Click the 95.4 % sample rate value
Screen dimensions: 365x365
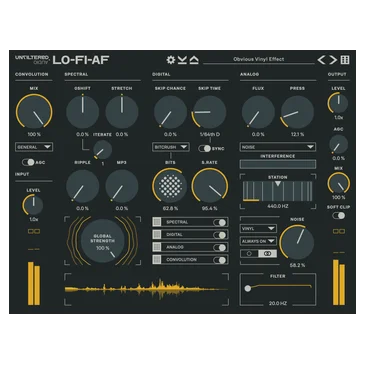coord(210,208)
